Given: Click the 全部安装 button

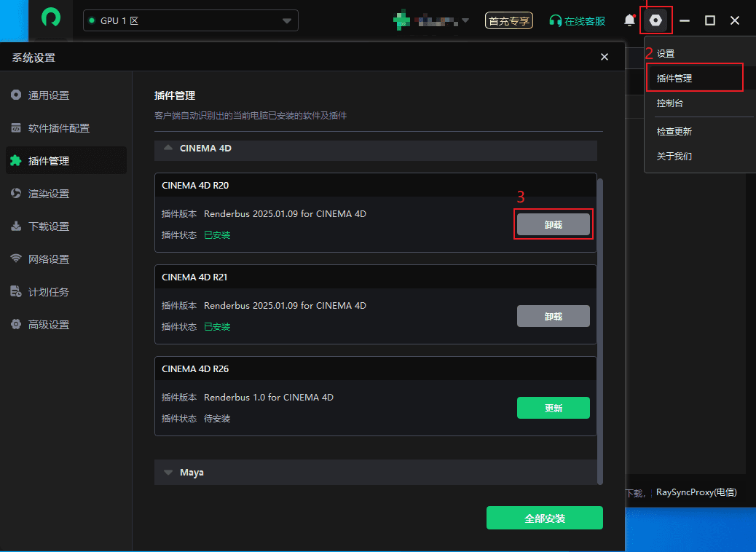Looking at the screenshot, I should point(544,519).
